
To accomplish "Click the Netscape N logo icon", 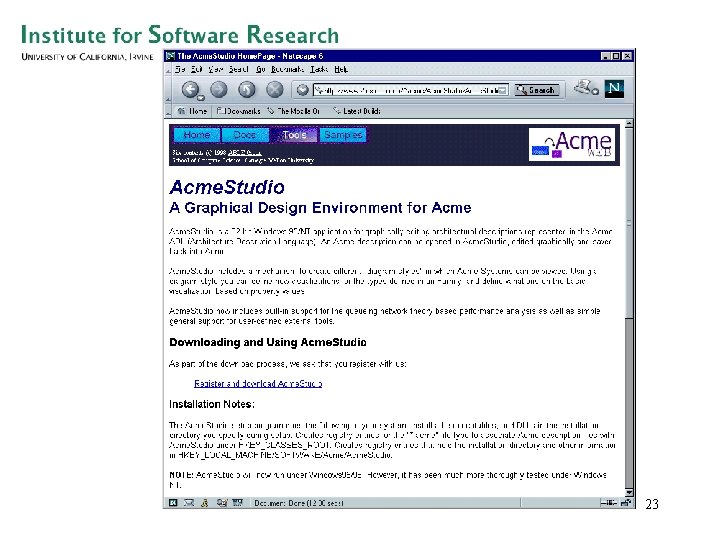I will pos(614,89).
